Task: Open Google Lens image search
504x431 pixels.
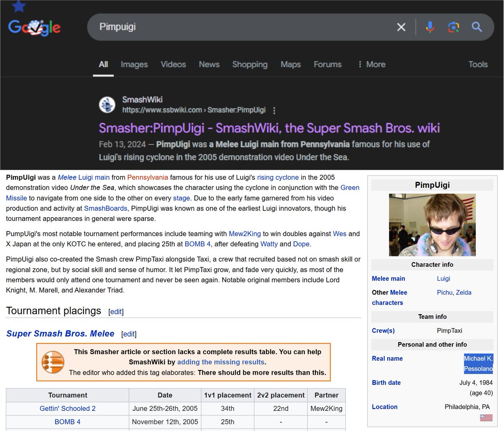Action: point(453,27)
